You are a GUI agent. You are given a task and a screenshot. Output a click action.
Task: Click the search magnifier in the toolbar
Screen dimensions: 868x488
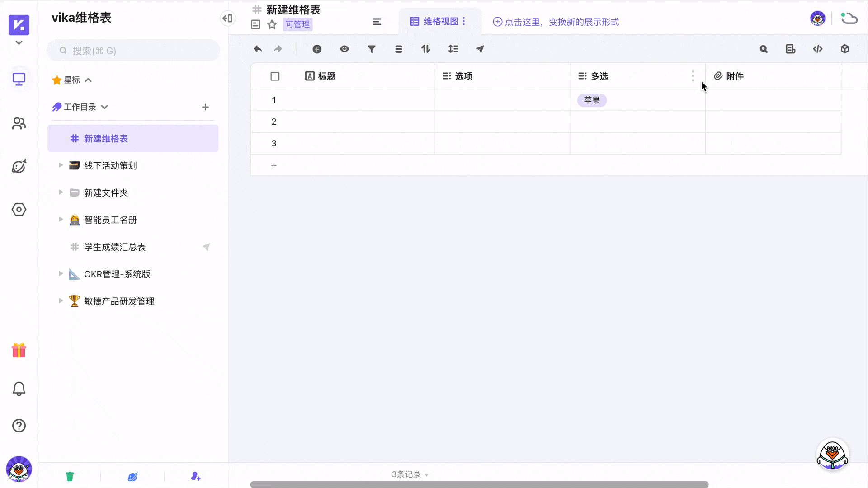click(x=764, y=49)
